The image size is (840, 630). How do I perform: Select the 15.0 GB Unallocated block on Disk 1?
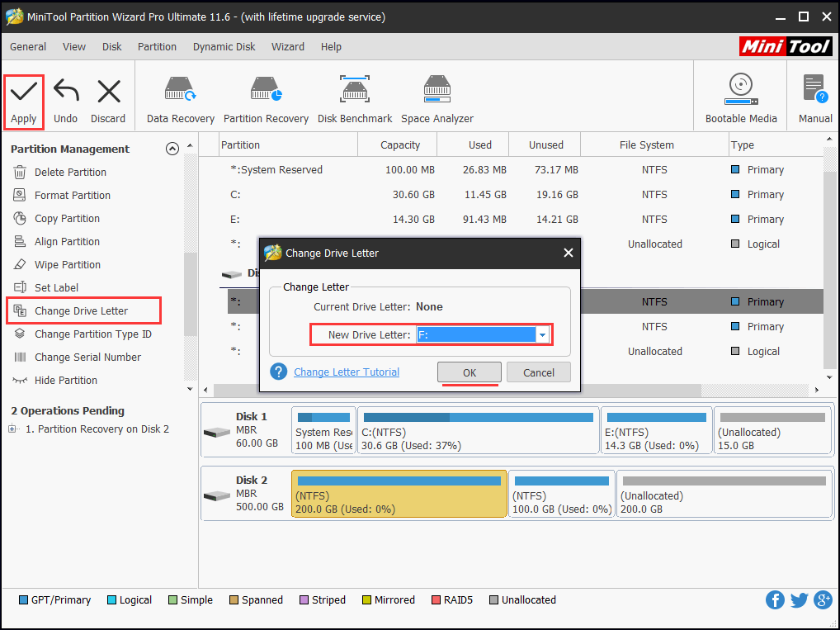(x=772, y=430)
